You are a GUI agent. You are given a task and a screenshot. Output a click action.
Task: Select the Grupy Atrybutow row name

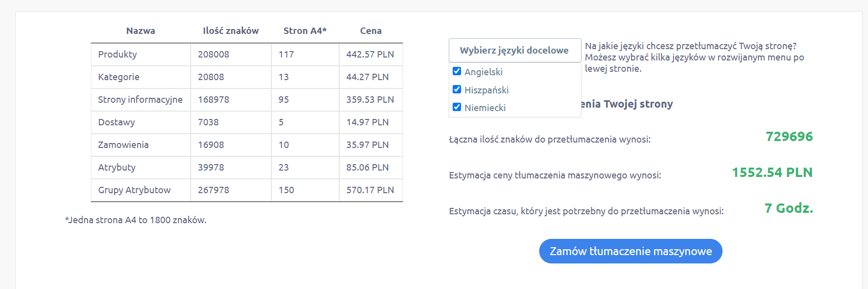[134, 190]
